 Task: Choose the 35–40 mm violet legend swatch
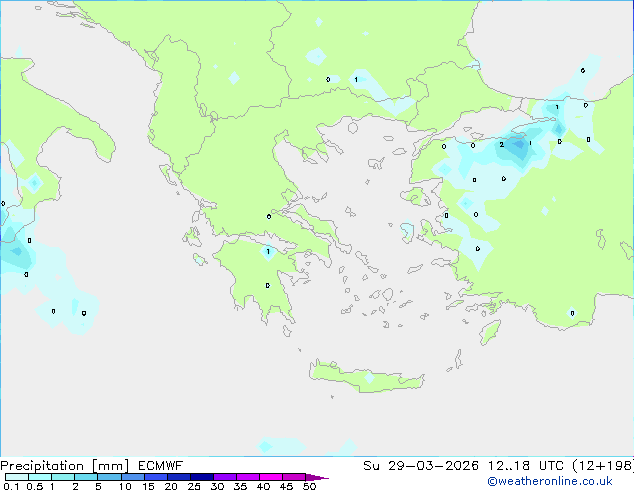pos(248,477)
